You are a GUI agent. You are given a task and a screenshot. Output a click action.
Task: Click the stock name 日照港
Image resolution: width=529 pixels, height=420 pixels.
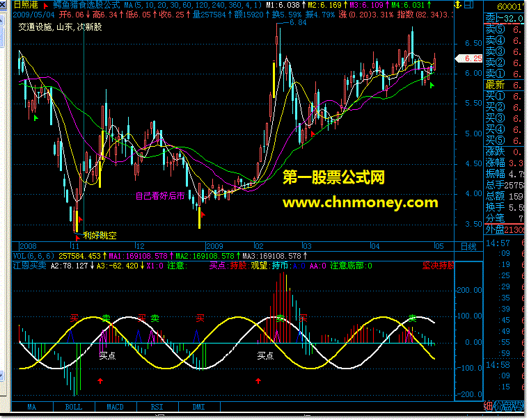(x=26, y=5)
